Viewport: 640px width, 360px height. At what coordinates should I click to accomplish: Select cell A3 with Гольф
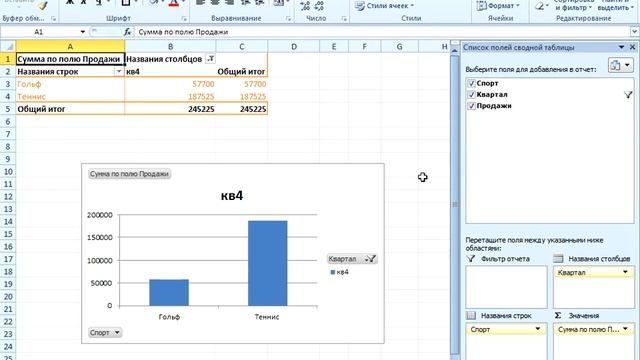click(x=70, y=84)
